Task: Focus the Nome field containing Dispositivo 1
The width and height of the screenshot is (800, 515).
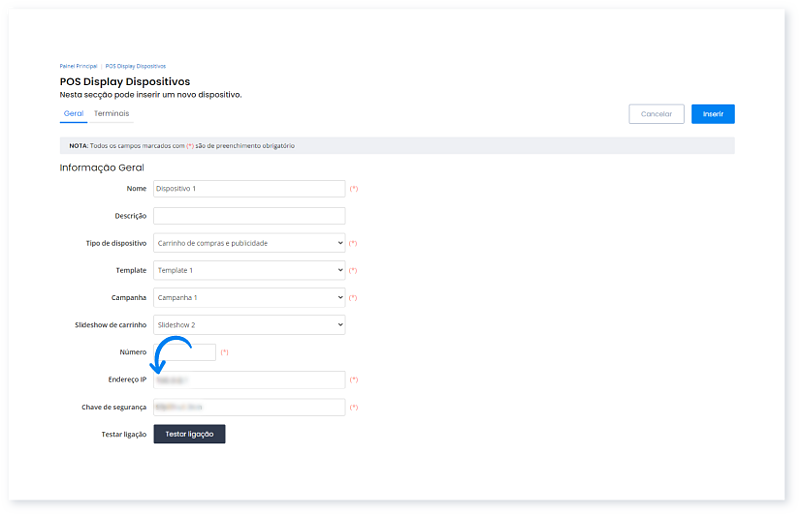Action: pyautogui.click(x=249, y=188)
